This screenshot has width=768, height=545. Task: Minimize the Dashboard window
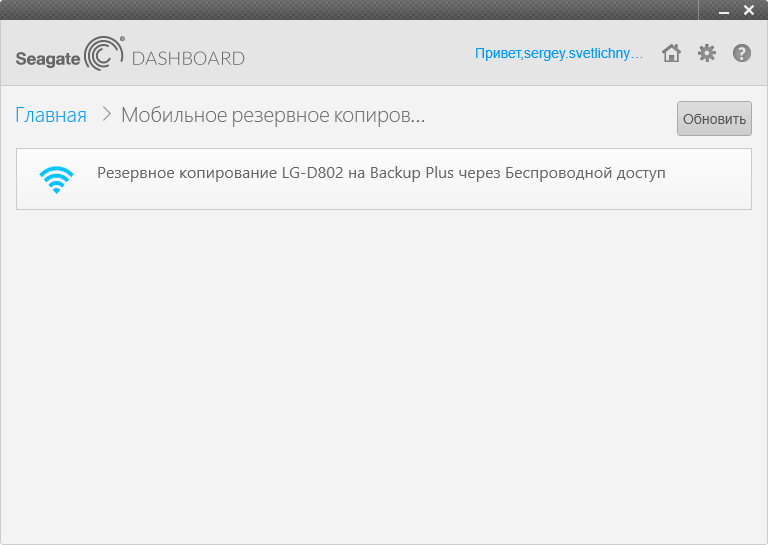[724, 11]
